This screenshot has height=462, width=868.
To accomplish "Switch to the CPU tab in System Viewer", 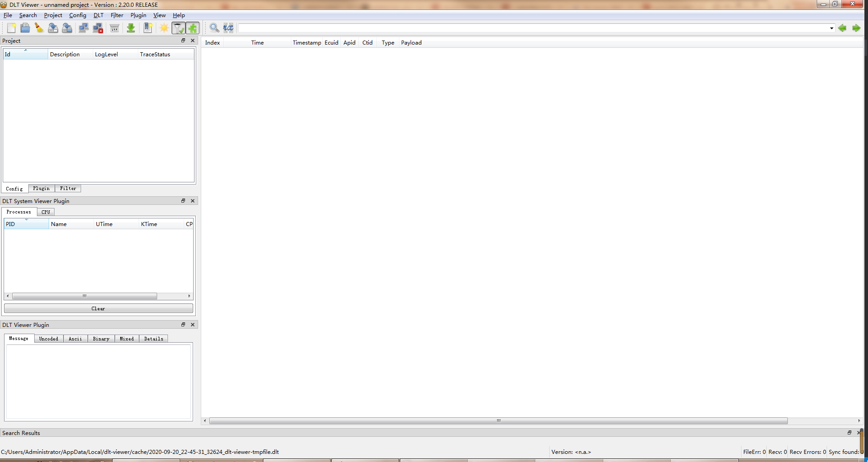I will [45, 212].
